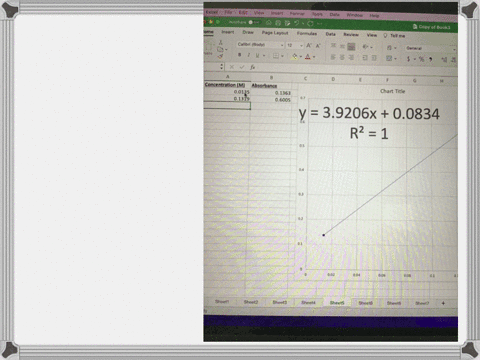Open the quick access more options ellipsis

coord(320,24)
